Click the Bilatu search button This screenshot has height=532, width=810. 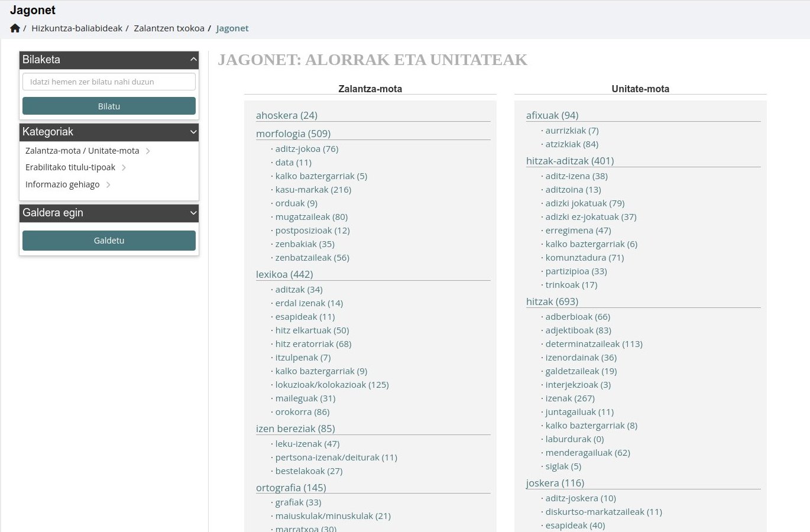[x=109, y=106]
